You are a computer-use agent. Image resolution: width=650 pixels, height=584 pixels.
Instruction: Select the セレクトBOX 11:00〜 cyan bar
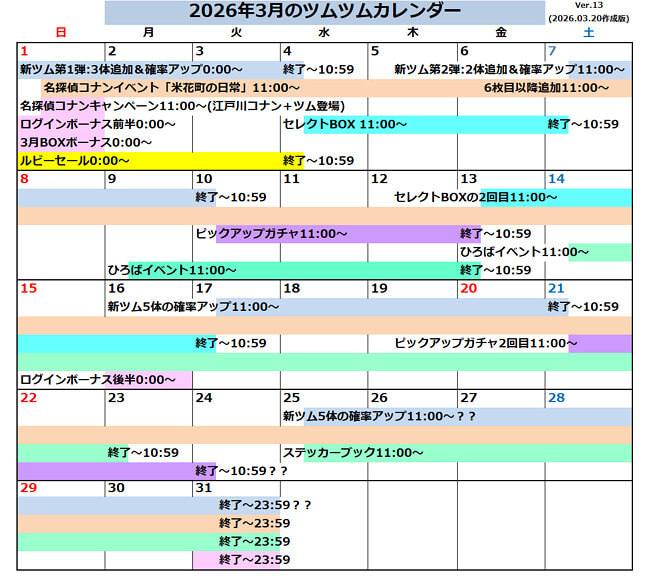(x=345, y=124)
